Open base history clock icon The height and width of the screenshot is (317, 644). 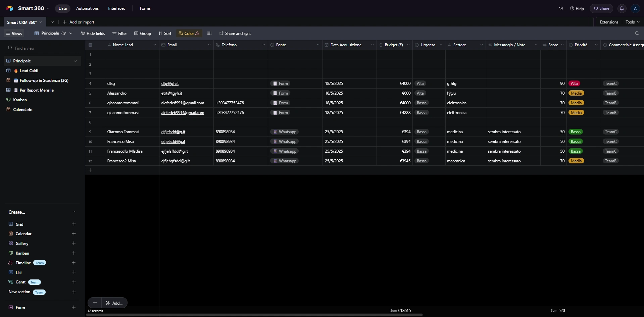[561, 8]
